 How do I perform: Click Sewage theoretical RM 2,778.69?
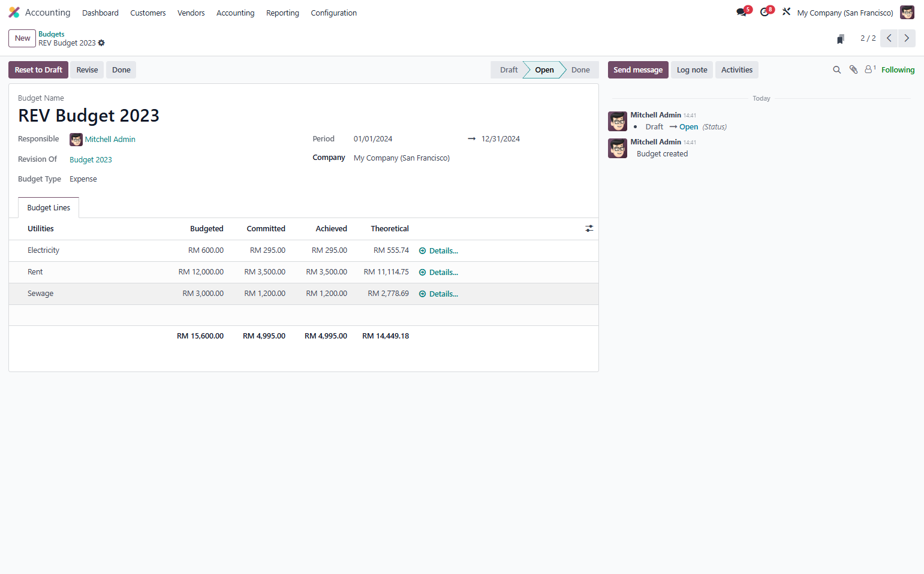tap(388, 294)
